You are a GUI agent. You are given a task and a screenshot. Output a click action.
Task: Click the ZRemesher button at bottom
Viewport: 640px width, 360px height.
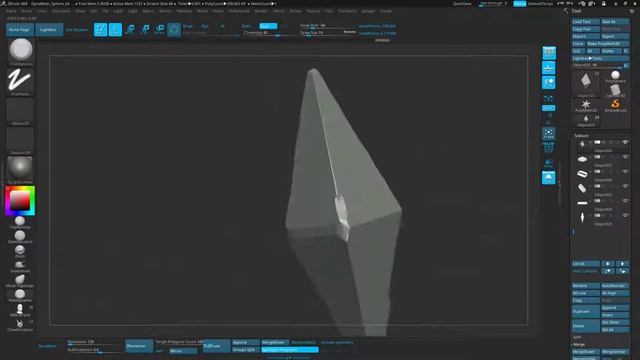[x=139, y=346]
